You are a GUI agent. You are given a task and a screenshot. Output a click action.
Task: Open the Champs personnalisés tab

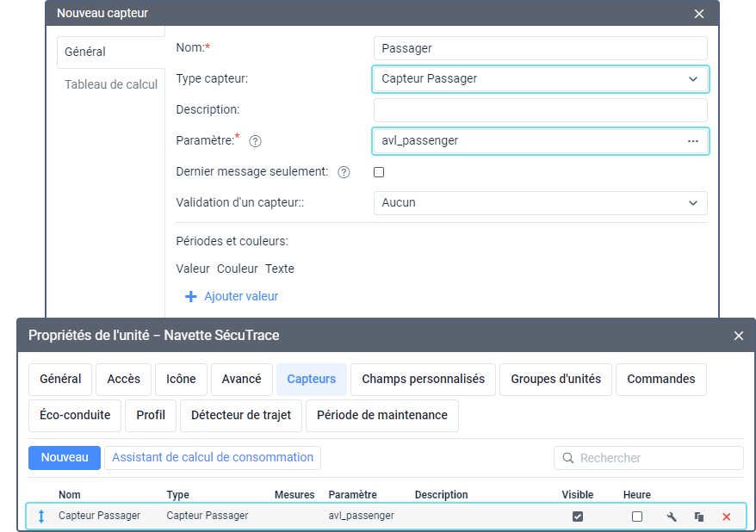[x=423, y=379]
